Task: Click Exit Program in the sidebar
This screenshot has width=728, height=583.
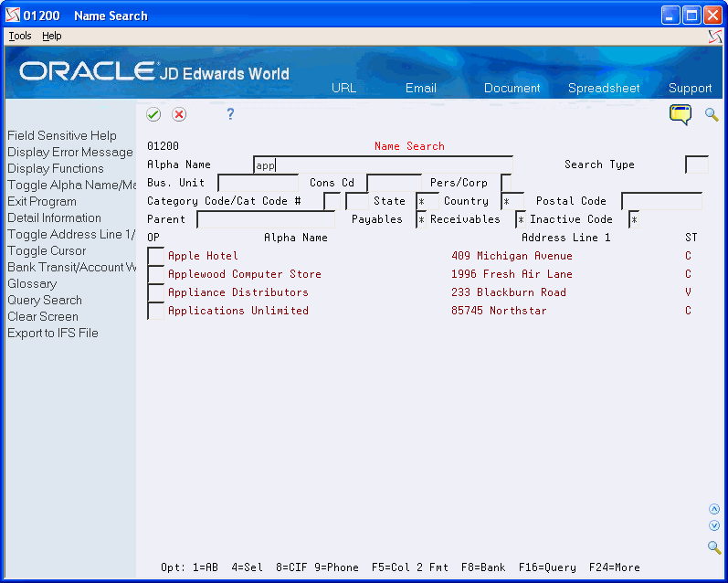Action: click(42, 202)
